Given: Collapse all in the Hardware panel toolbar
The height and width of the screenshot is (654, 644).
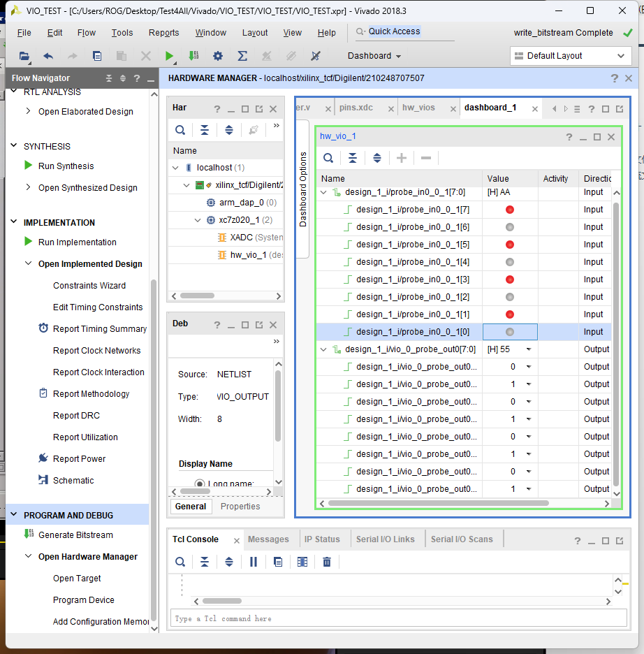Looking at the screenshot, I should pyautogui.click(x=204, y=130).
